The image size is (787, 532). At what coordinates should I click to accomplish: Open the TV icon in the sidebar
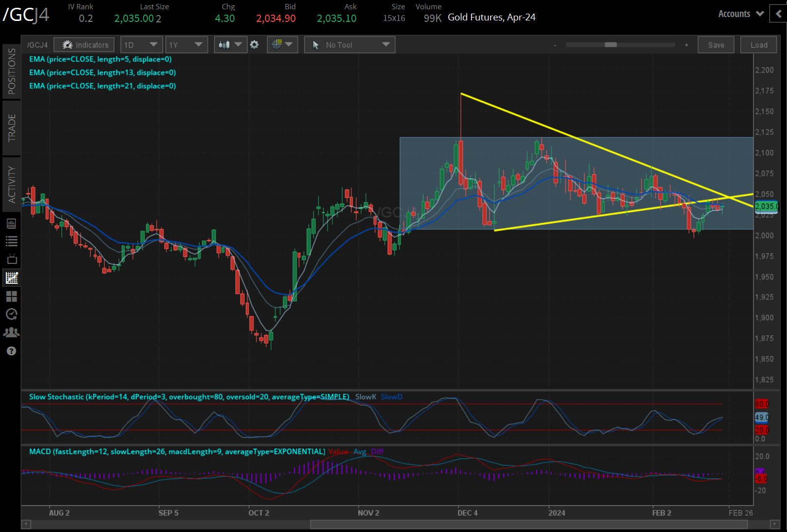pyautogui.click(x=11, y=259)
